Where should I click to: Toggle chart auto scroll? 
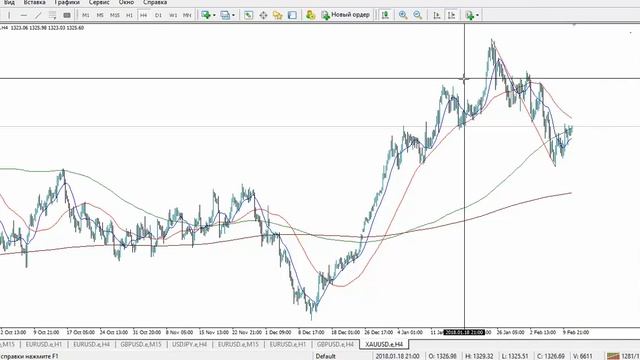pos(437,15)
